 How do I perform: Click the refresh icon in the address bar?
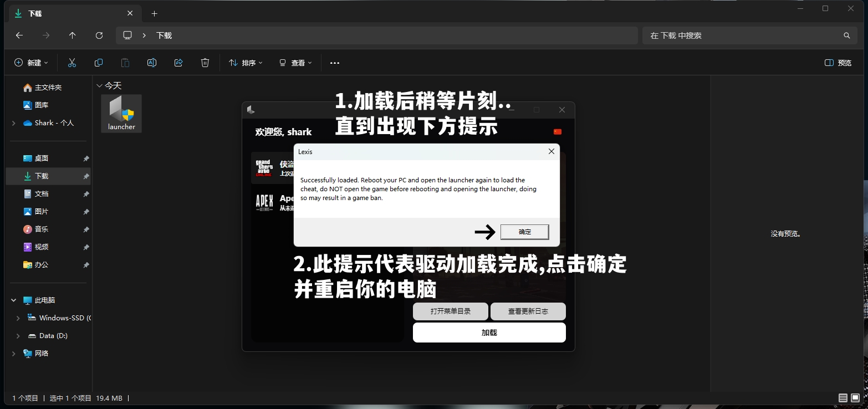coord(100,35)
